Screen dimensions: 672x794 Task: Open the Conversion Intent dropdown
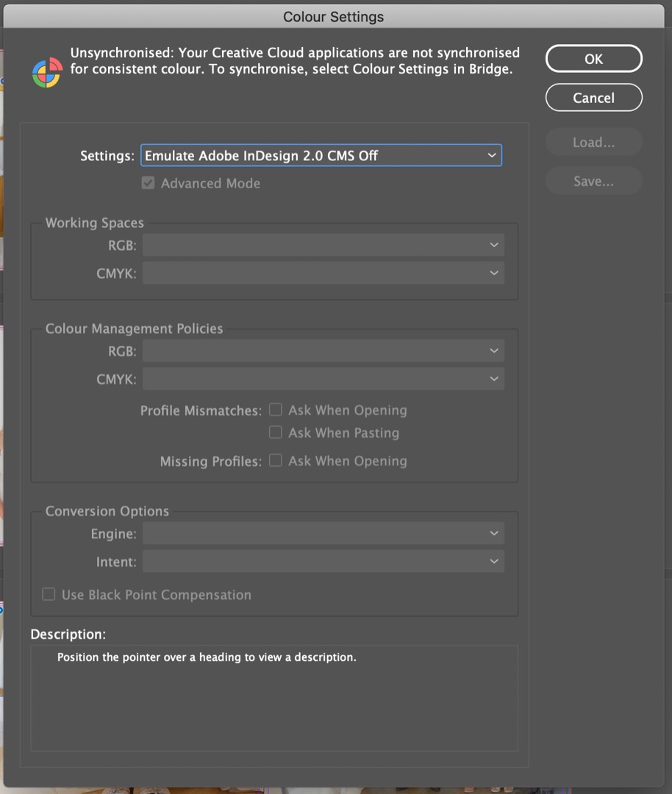(x=324, y=562)
